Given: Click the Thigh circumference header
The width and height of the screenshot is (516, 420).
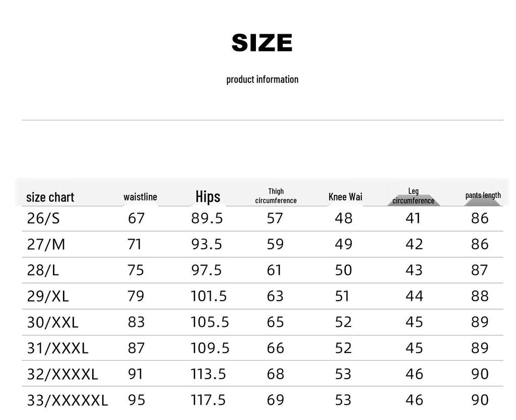Looking at the screenshot, I should [276, 196].
